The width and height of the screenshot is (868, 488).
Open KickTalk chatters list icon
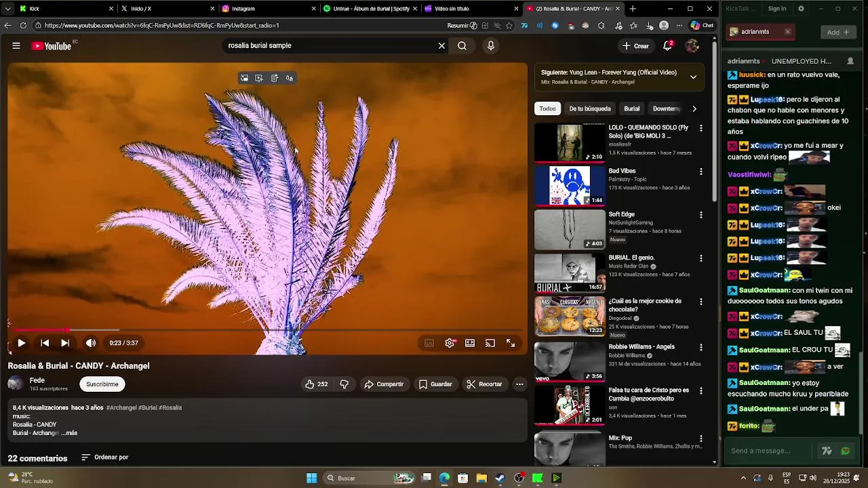pyautogui.click(x=850, y=61)
